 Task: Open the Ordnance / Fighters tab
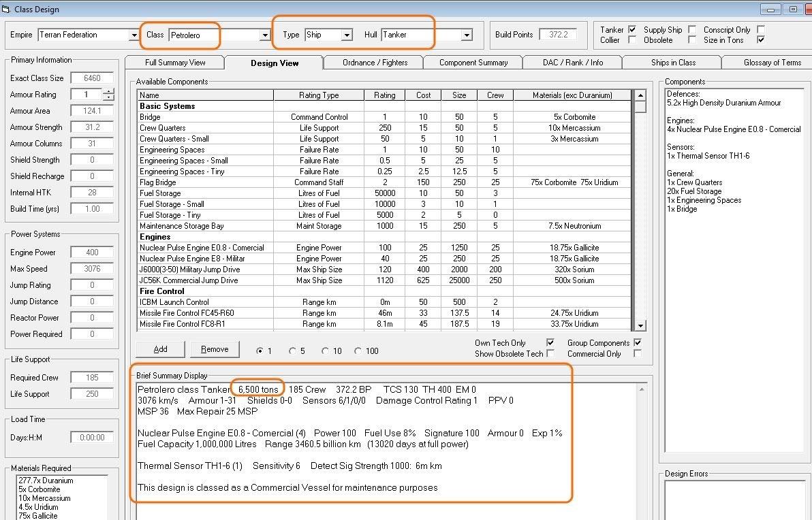pos(375,63)
